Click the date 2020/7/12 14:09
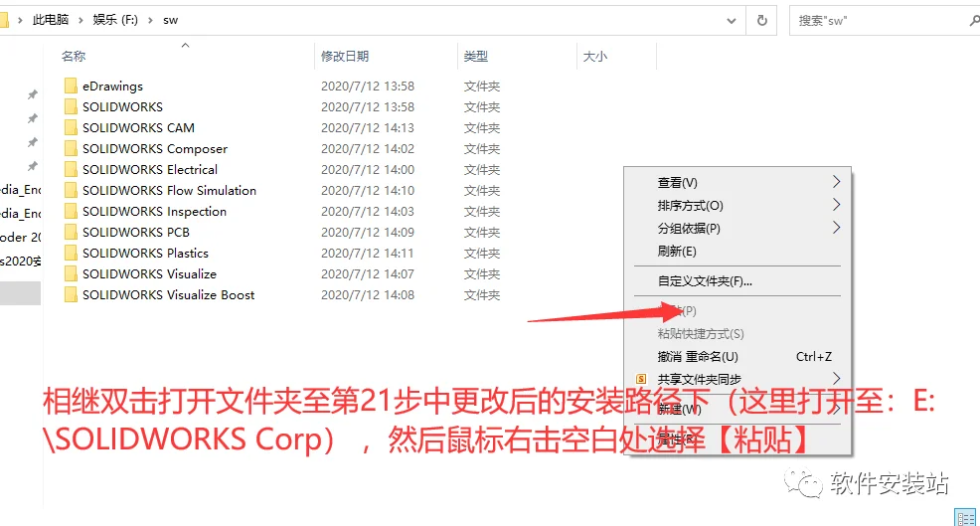The width and height of the screenshot is (980, 526). [x=368, y=232]
